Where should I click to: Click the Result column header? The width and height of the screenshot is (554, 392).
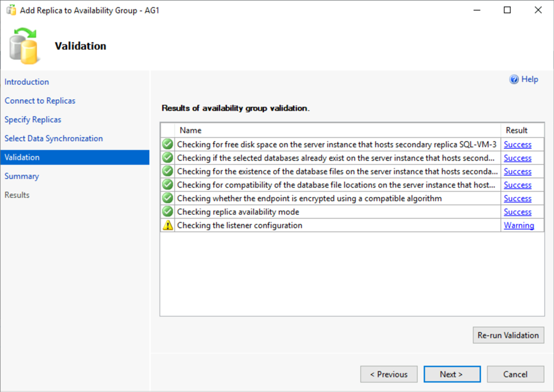[515, 130]
